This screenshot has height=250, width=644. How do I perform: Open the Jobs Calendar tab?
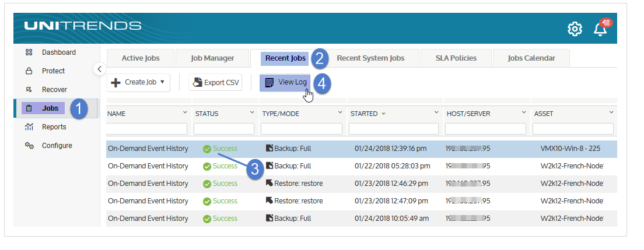tap(531, 58)
